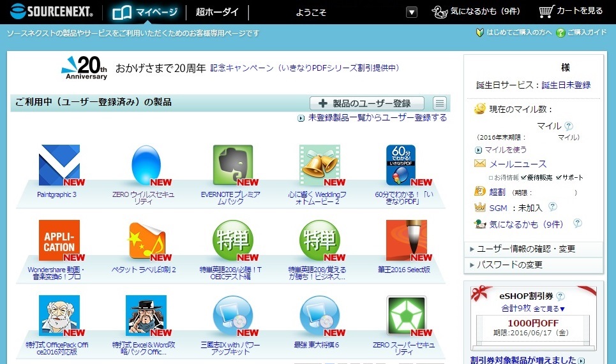The image size is (616, 364).
Task: Expand 全て見る coupon list
Action: [x=549, y=309]
